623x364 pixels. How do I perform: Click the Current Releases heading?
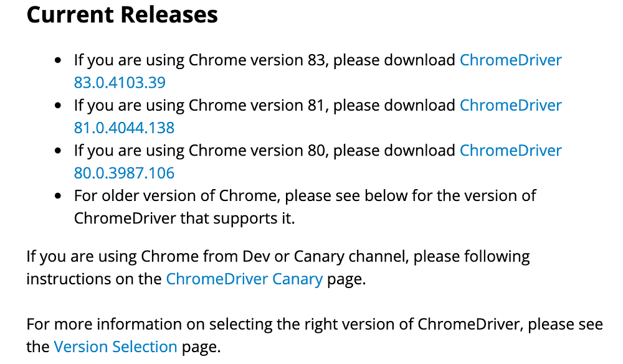click(122, 15)
